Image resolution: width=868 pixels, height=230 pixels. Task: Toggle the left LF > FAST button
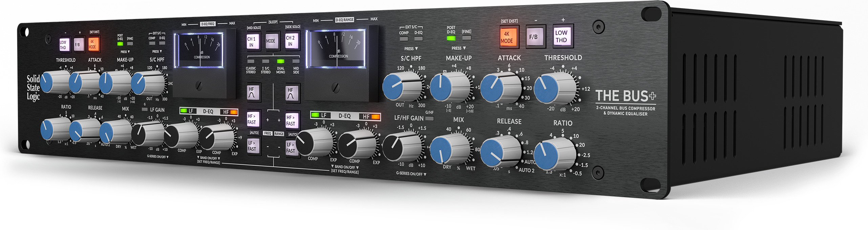tap(253, 146)
